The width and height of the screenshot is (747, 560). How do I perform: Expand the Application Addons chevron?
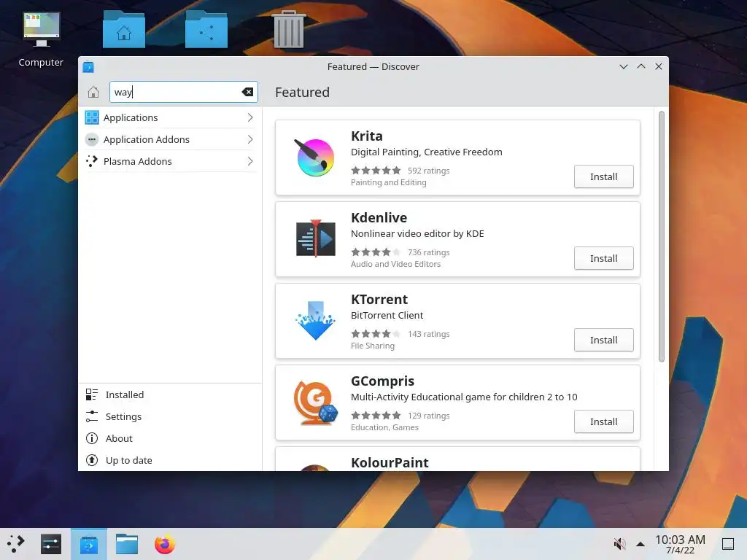tap(250, 139)
